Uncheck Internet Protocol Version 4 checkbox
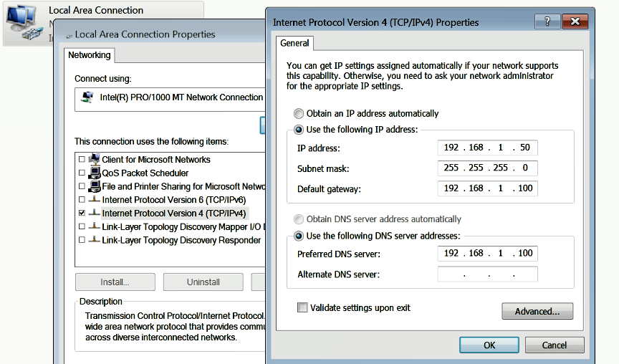 click(x=82, y=213)
